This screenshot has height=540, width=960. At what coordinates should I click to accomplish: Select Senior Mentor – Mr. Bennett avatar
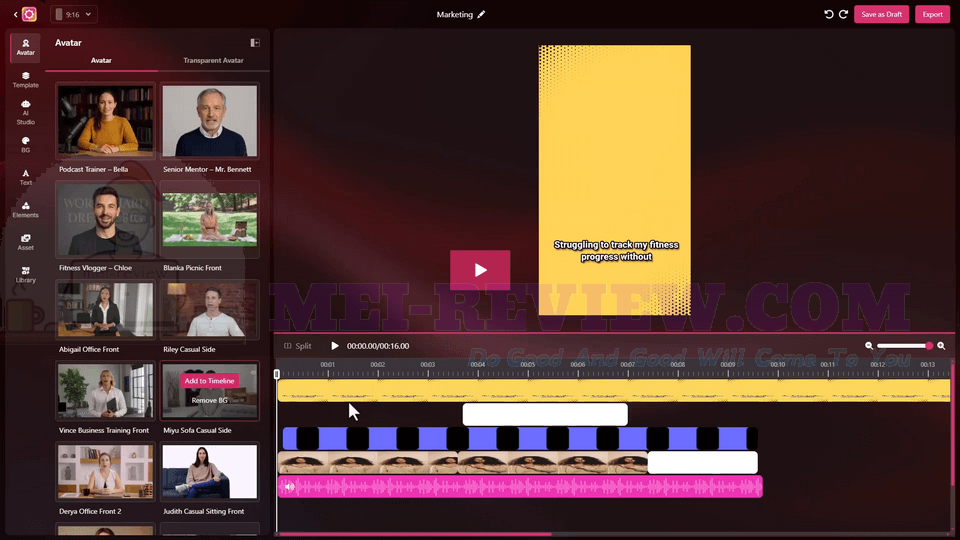tap(209, 120)
